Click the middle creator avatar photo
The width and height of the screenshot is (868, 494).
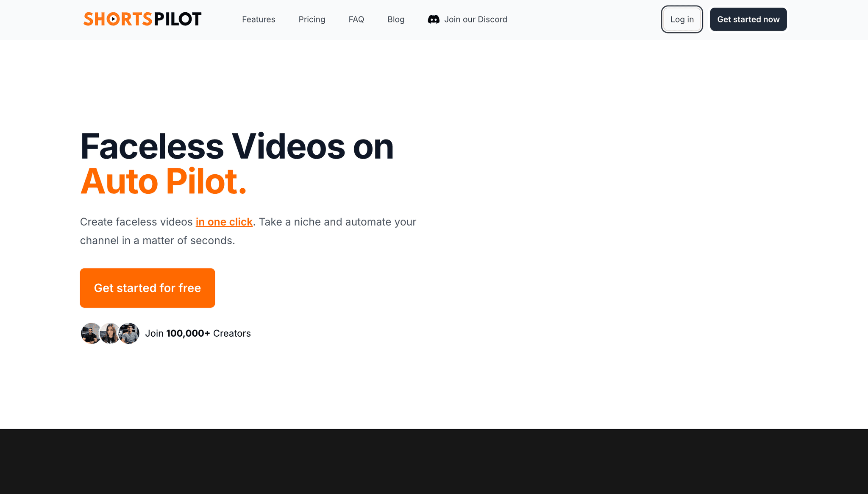coord(110,333)
